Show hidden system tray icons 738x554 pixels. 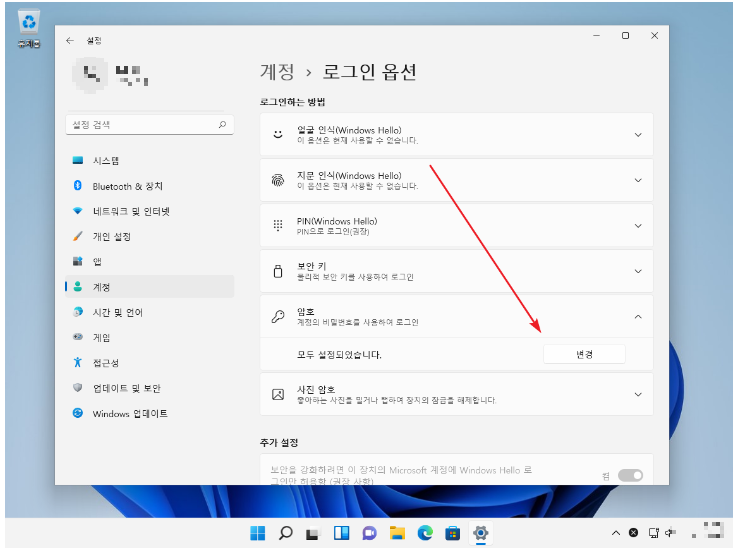(616, 533)
